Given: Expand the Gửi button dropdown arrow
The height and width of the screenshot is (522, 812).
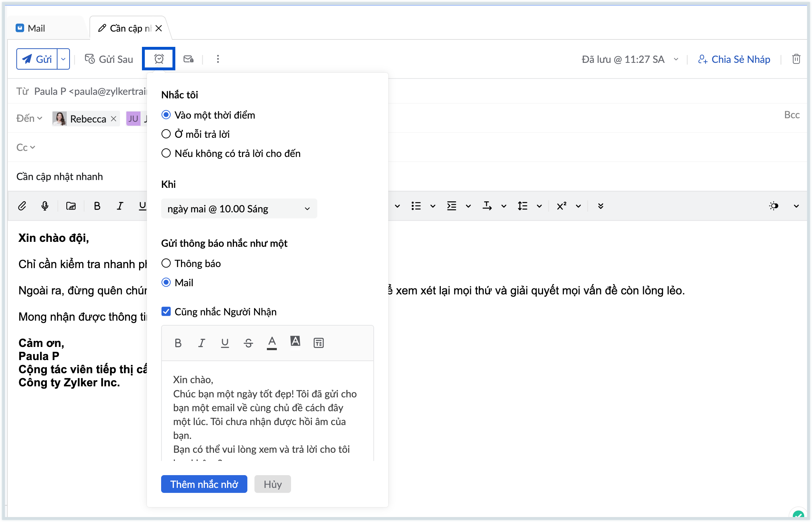Looking at the screenshot, I should point(63,59).
